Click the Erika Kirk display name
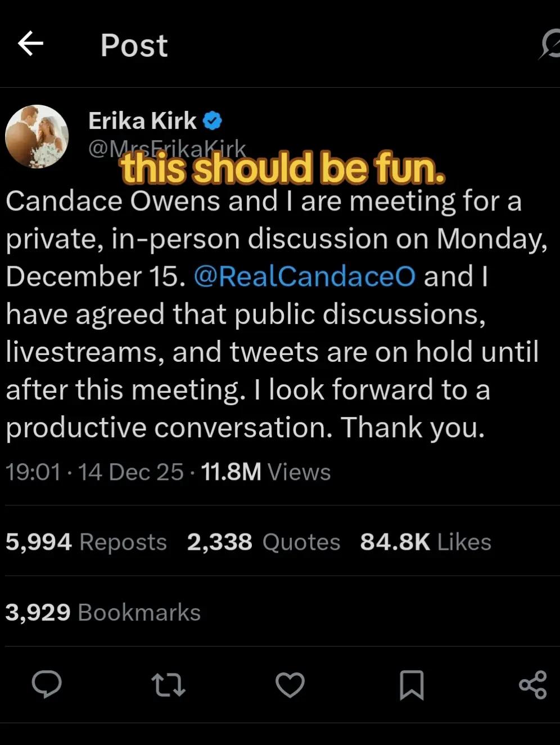The image size is (560, 745). point(142,120)
